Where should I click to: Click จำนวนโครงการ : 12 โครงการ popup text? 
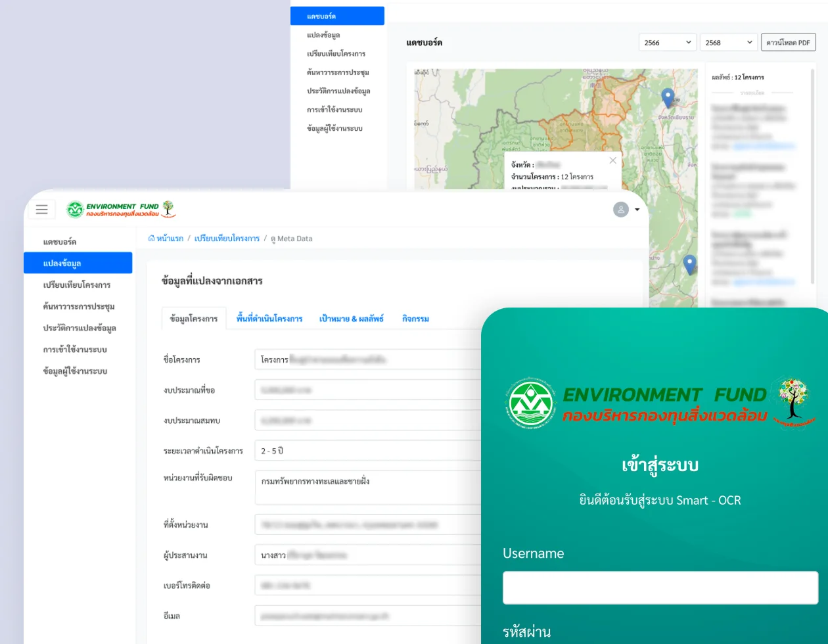coord(552,177)
